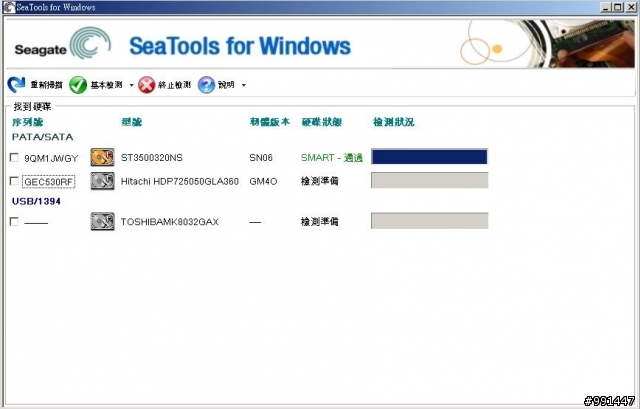
Task: Tick the checkbox for drive GEC530RF
Action: 14,181
